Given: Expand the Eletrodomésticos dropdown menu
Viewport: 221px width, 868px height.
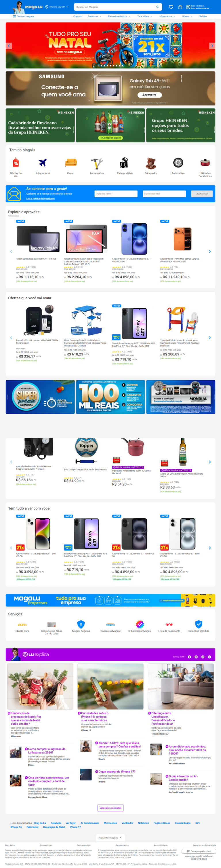Looking at the screenshot, I should pos(119,16).
